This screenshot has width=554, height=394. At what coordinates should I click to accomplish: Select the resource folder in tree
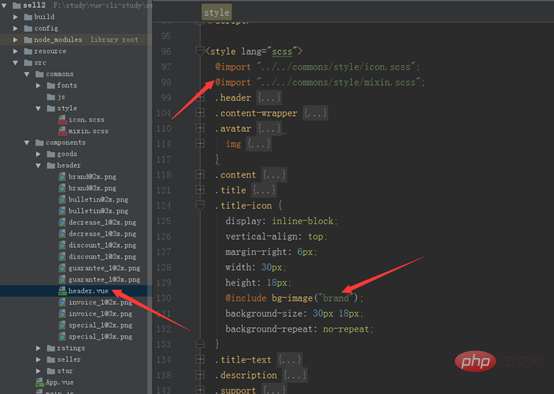click(x=76, y=51)
